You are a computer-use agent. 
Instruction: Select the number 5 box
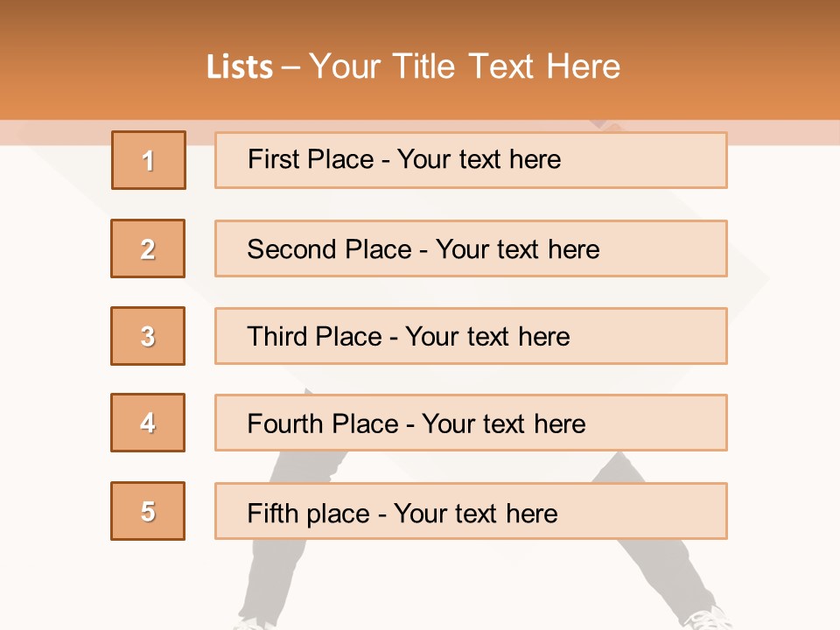[x=148, y=511]
